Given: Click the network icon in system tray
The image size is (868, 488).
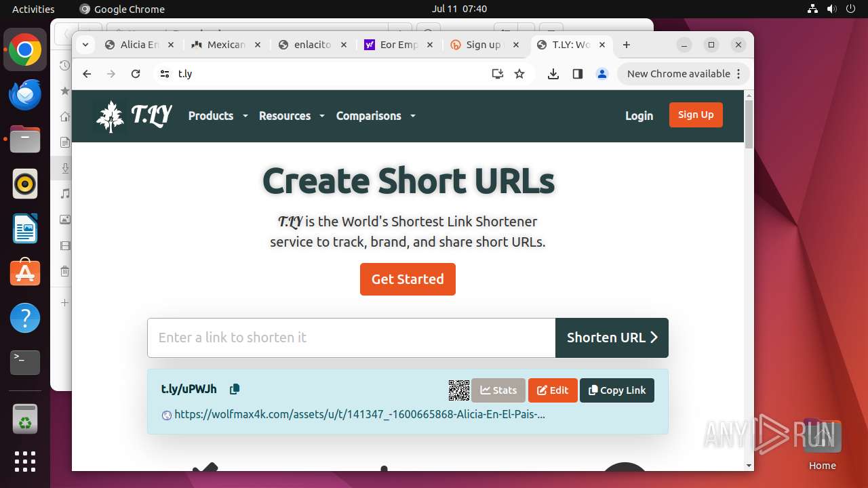Looking at the screenshot, I should 813,9.
